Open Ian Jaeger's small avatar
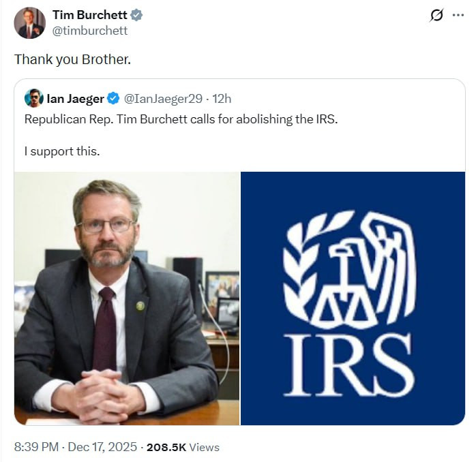The height and width of the screenshot is (462, 476). (x=33, y=98)
